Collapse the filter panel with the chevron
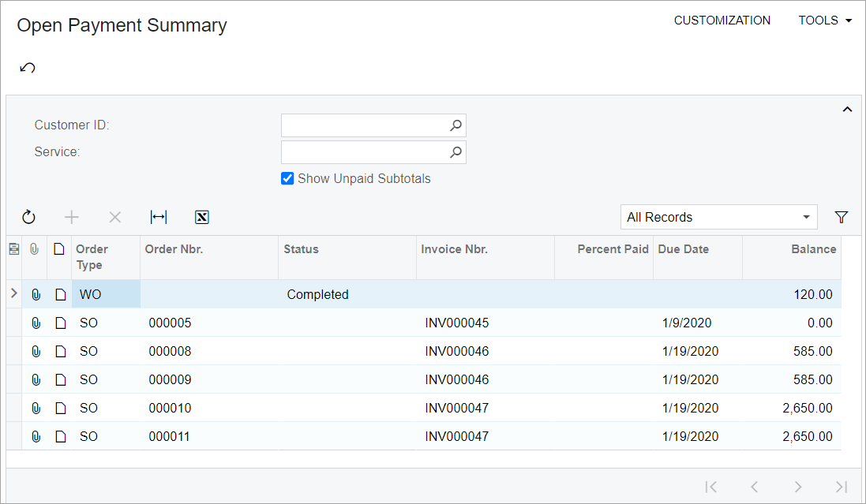The width and height of the screenshot is (866, 504). click(847, 110)
